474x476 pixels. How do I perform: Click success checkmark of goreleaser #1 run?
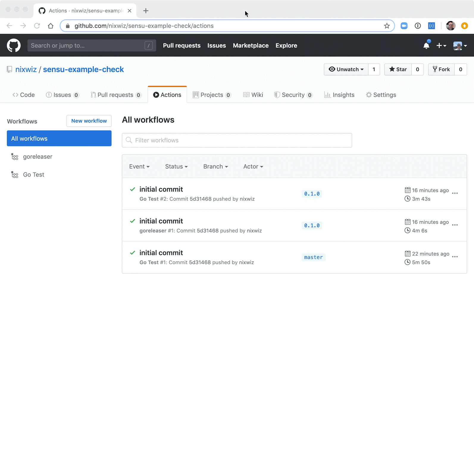[133, 221]
